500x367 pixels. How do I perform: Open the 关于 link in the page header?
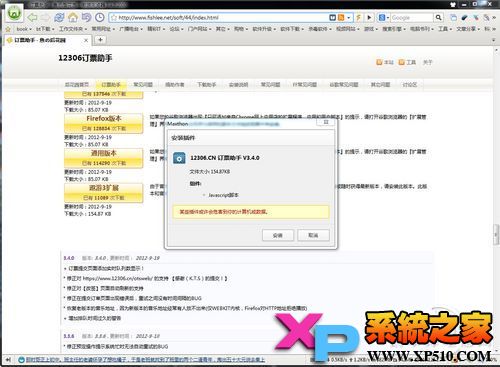pyautogui.click(x=427, y=62)
